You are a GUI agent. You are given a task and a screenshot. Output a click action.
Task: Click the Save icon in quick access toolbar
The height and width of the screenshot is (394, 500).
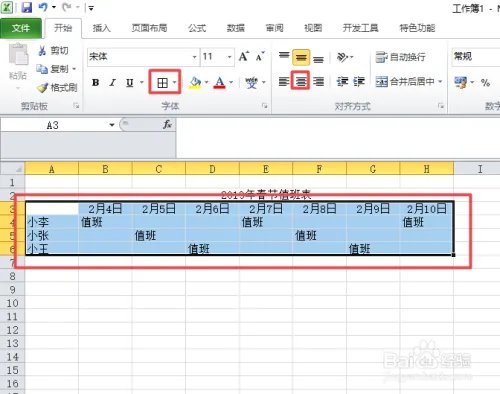pos(26,7)
